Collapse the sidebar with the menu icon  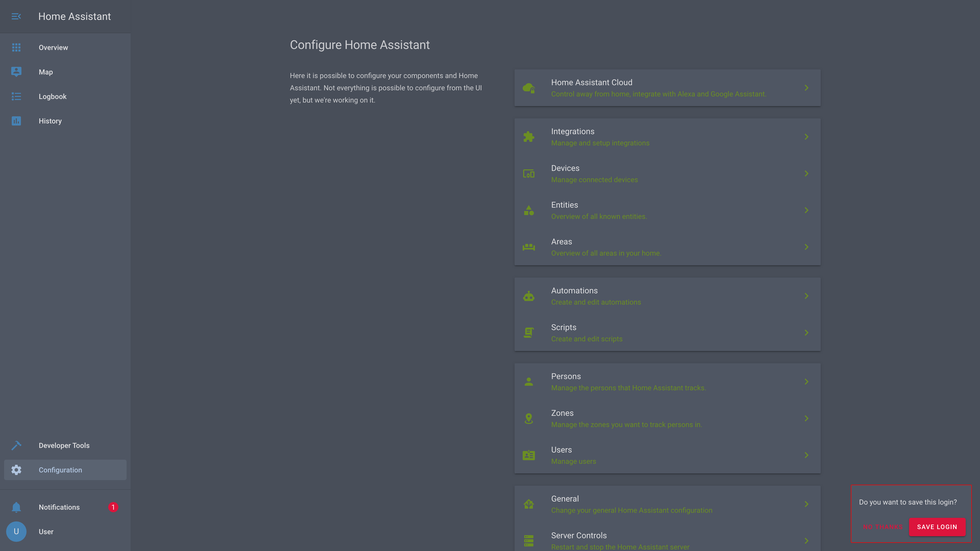tap(16, 16)
